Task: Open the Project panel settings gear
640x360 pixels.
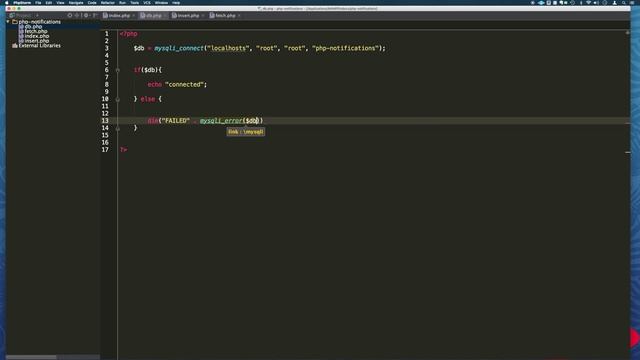Action: [x=86, y=16]
